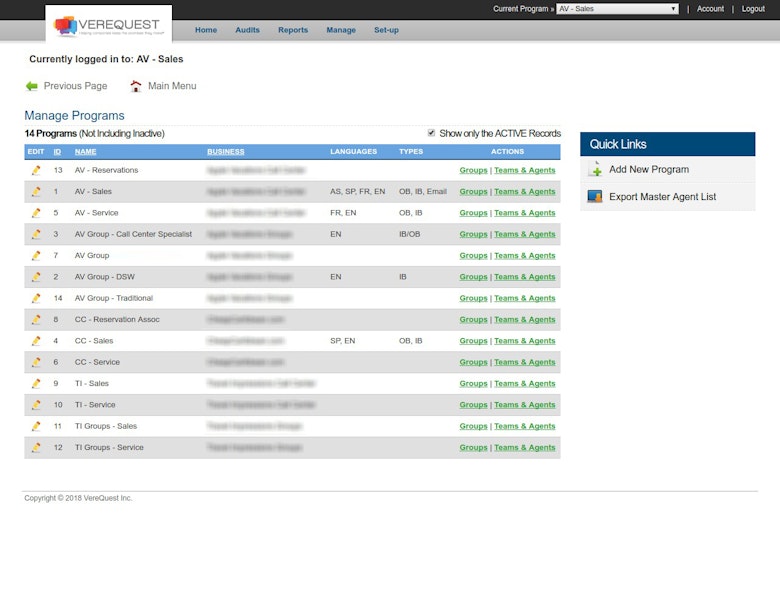This screenshot has height=589, width=780.
Task: Edit the AV - Sales program row
Action: (36, 192)
